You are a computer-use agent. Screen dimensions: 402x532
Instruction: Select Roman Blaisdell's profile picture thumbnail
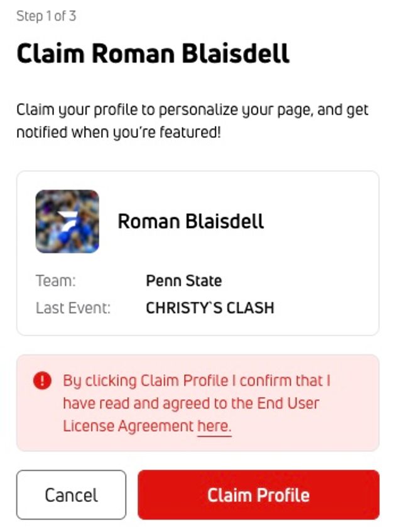point(67,221)
